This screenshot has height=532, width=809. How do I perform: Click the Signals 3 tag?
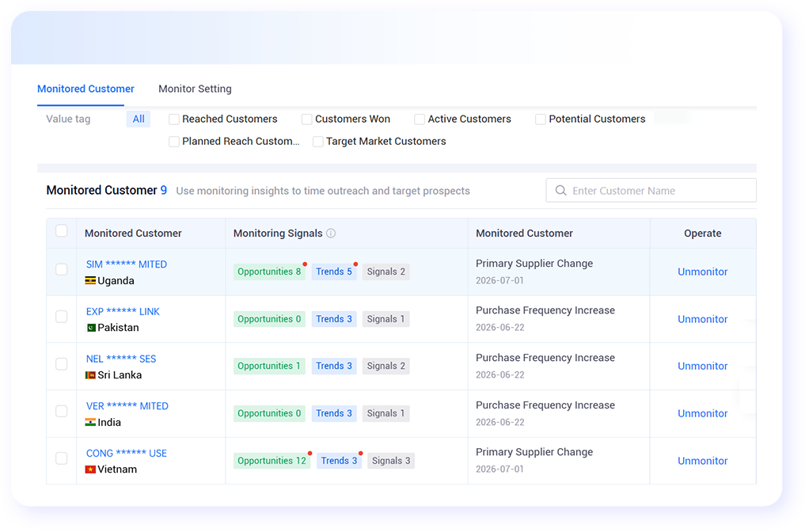pyautogui.click(x=391, y=461)
